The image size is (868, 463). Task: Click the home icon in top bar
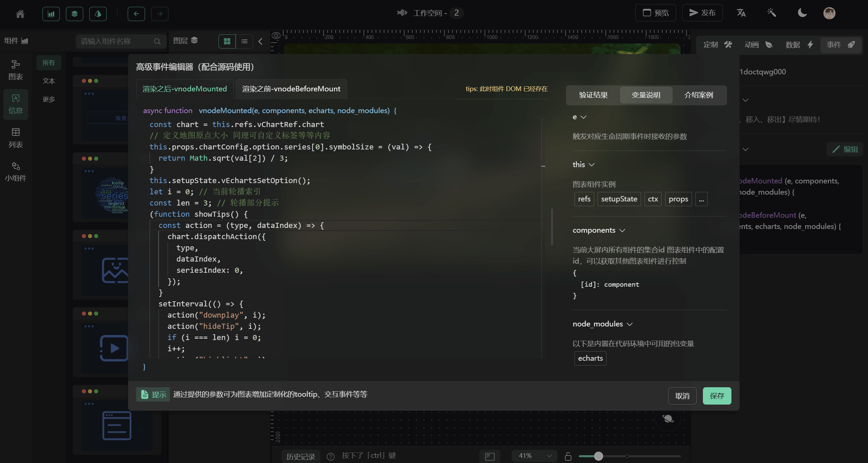click(x=20, y=14)
